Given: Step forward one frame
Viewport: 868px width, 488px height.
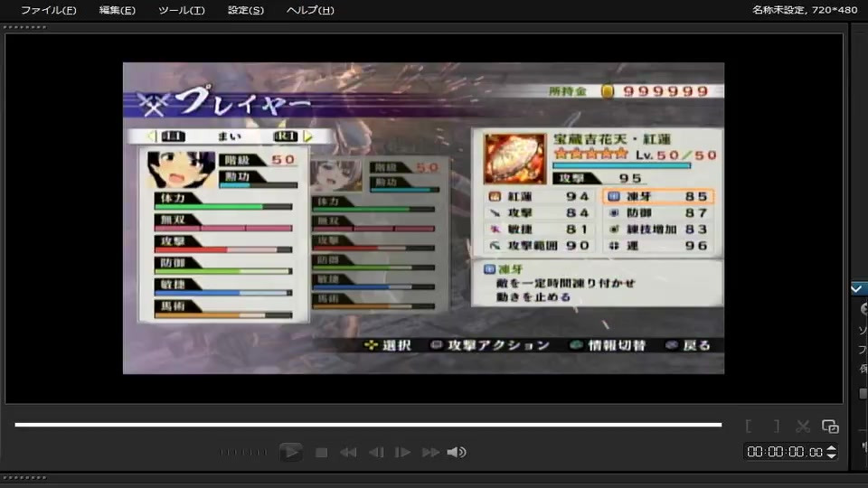Looking at the screenshot, I should [402, 453].
